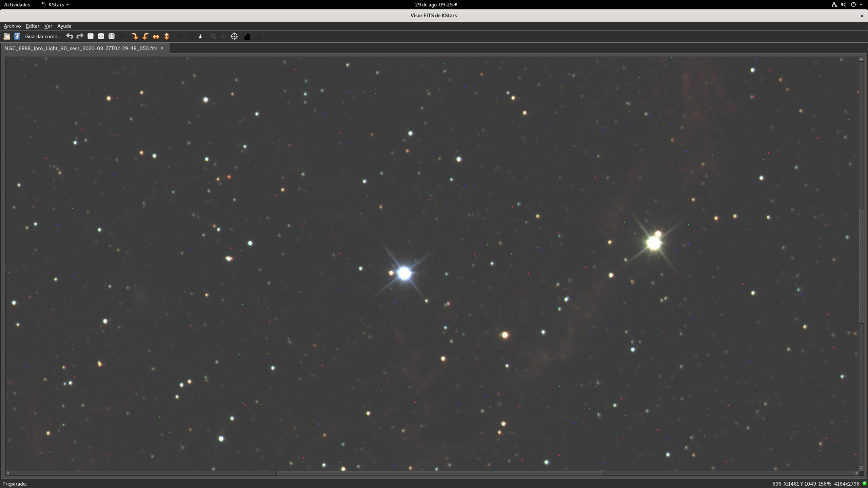Click the dimmed mark stars icon
Screen dimensions: 868x488
[x=268, y=36]
